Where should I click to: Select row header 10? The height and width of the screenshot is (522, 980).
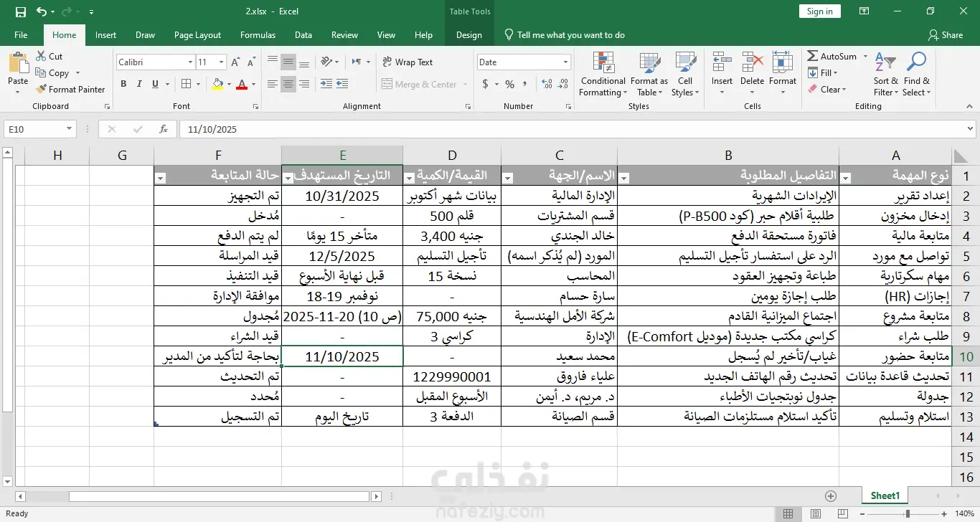point(966,356)
